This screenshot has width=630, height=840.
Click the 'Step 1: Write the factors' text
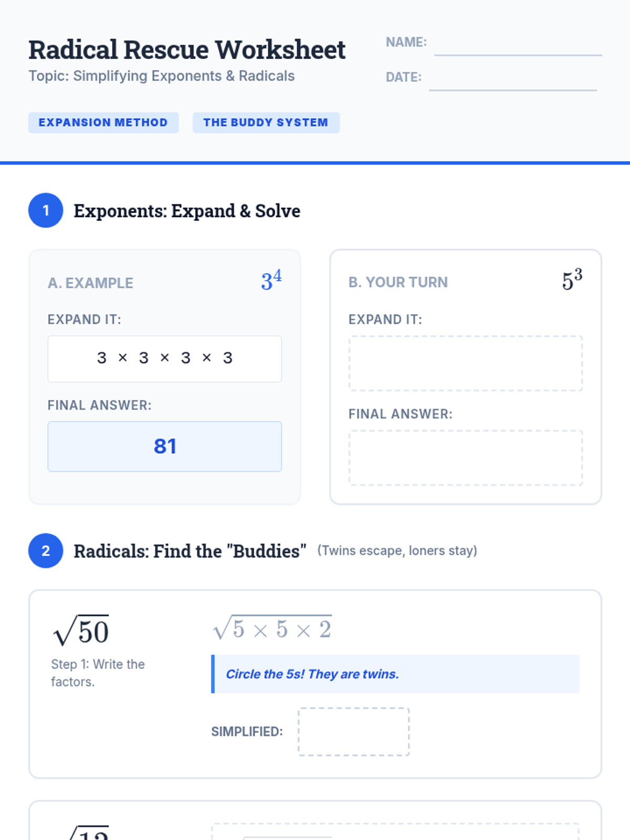[98, 673]
